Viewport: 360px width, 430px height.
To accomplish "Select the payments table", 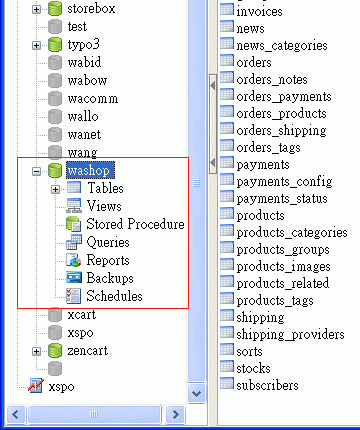I will pyautogui.click(x=263, y=165).
